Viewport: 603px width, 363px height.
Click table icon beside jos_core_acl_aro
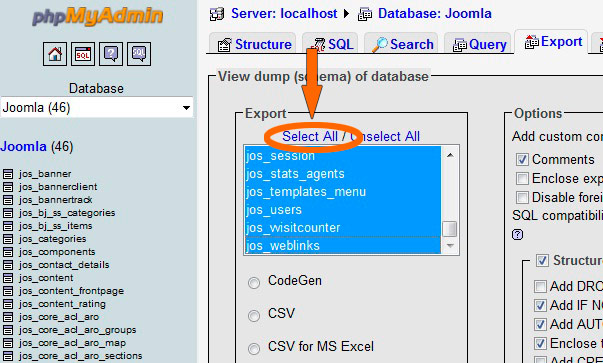[x=8, y=317]
